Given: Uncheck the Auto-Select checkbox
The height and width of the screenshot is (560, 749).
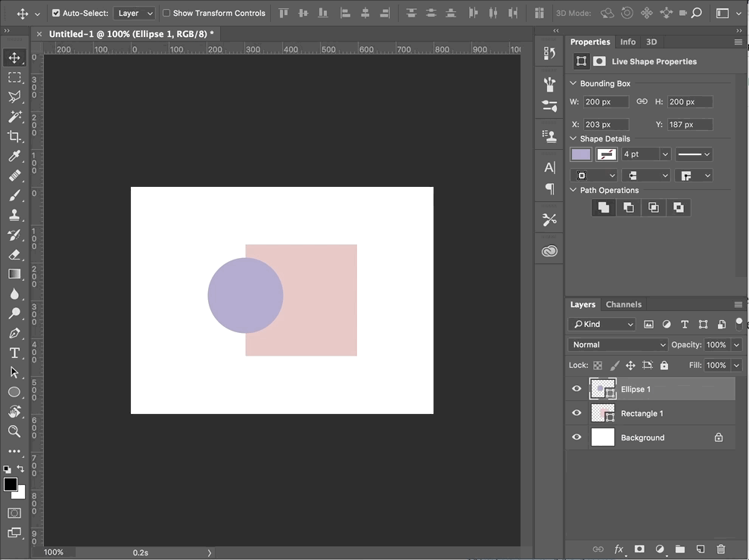Looking at the screenshot, I should coord(56,13).
